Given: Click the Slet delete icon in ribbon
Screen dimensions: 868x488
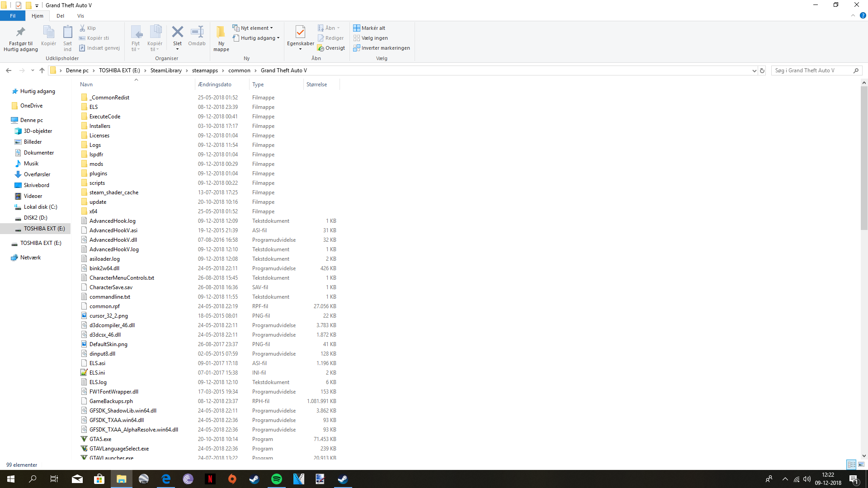Looking at the screenshot, I should tap(177, 32).
